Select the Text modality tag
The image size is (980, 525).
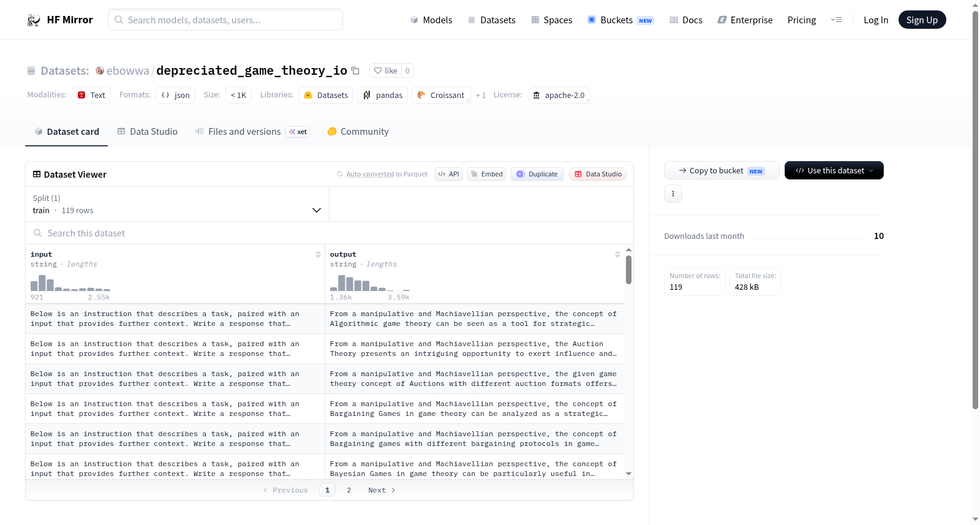pyautogui.click(x=91, y=95)
